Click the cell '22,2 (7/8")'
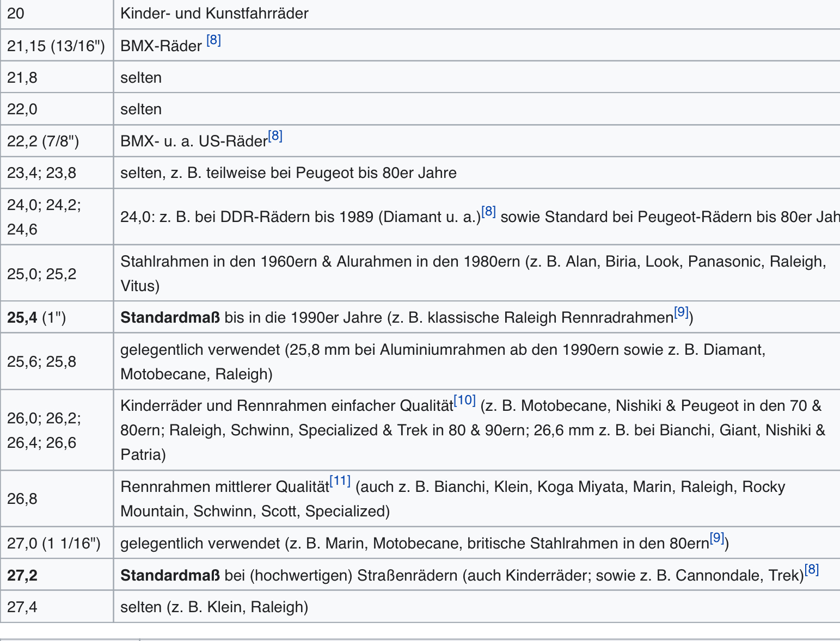Image resolution: width=840 pixels, height=641 pixels. (57, 141)
